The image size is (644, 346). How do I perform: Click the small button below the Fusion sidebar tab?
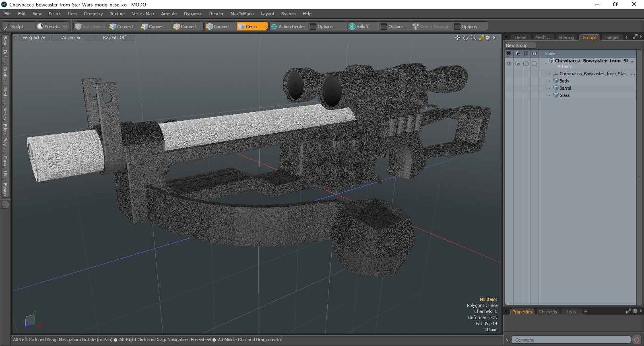(x=5, y=205)
